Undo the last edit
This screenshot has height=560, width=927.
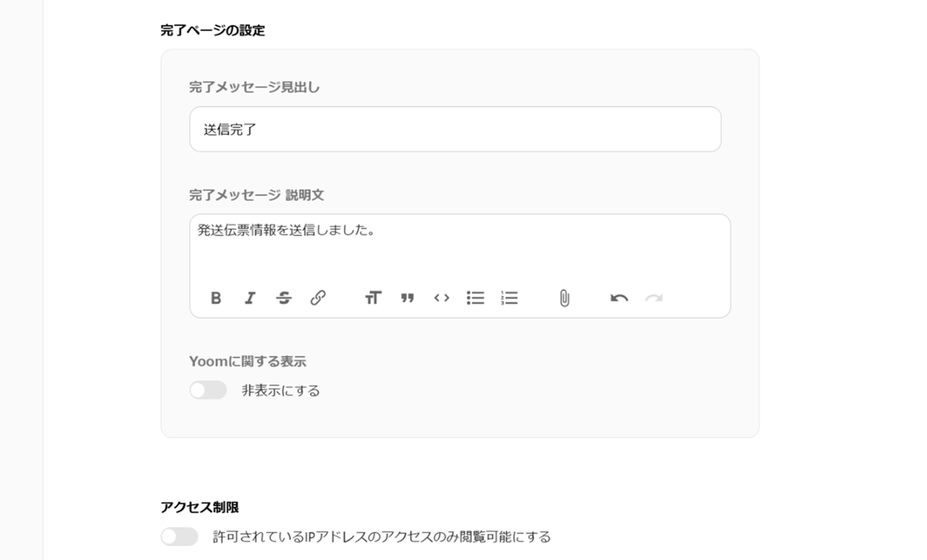(619, 298)
